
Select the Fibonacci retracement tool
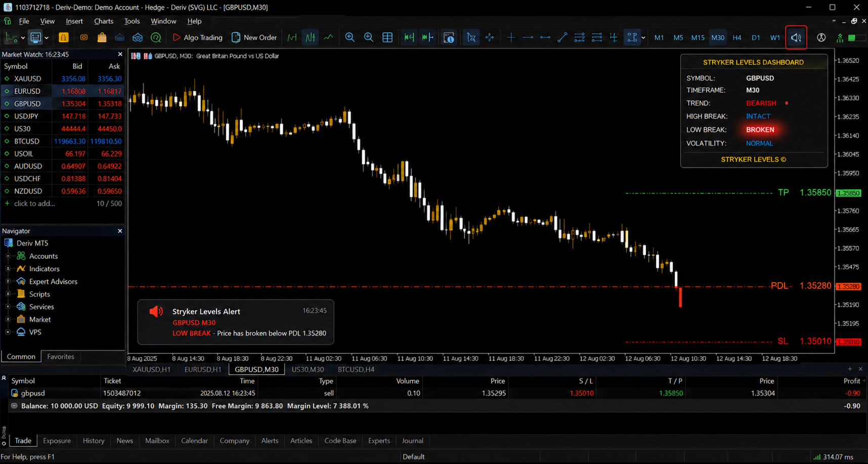pyautogui.click(x=596, y=37)
